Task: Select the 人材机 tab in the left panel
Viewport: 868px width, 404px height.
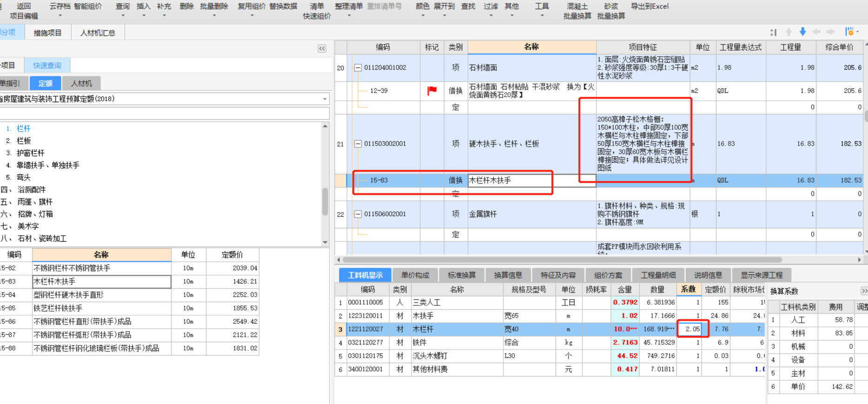Action: (x=81, y=83)
